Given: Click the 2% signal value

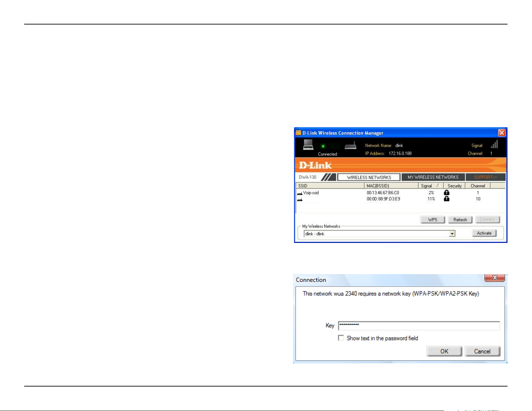Looking at the screenshot, I should click(431, 193).
